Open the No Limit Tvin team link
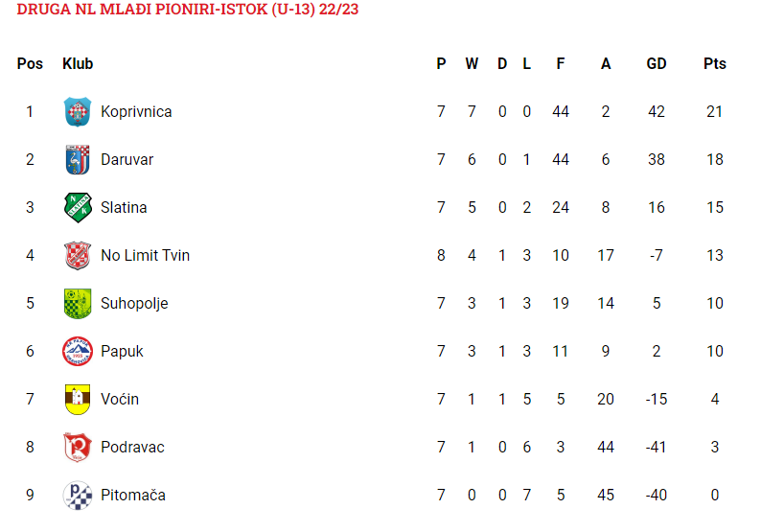Image resolution: width=761 pixels, height=532 pixels. [x=145, y=255]
